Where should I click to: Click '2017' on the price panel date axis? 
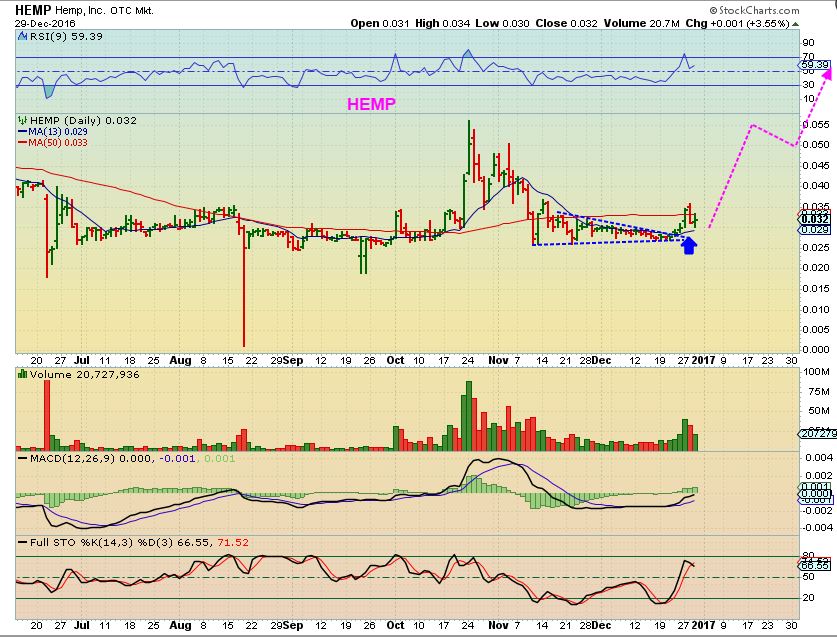coord(703,360)
